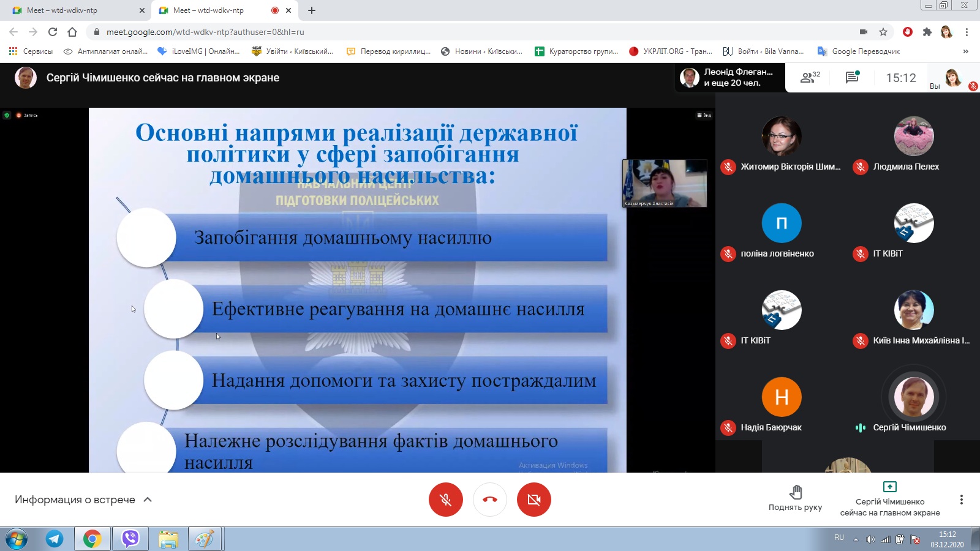Toggle the microphone mute button
The height and width of the screenshot is (551, 980).
[445, 500]
